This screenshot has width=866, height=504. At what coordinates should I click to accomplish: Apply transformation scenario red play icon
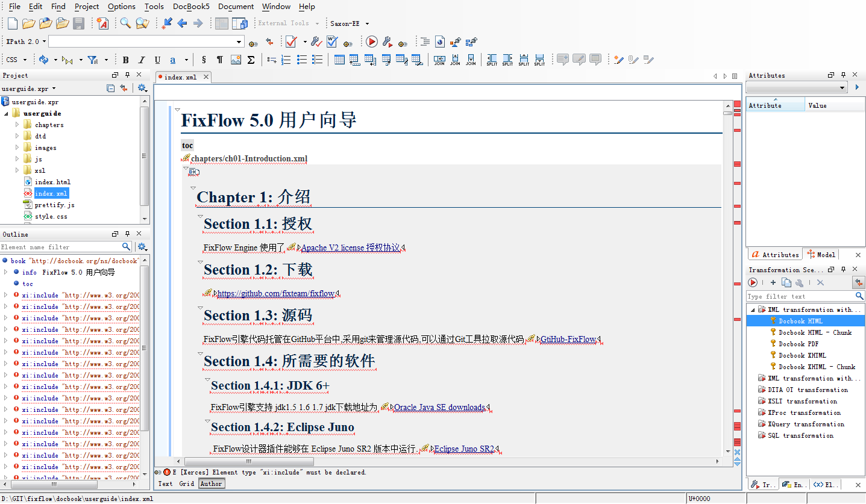[372, 42]
